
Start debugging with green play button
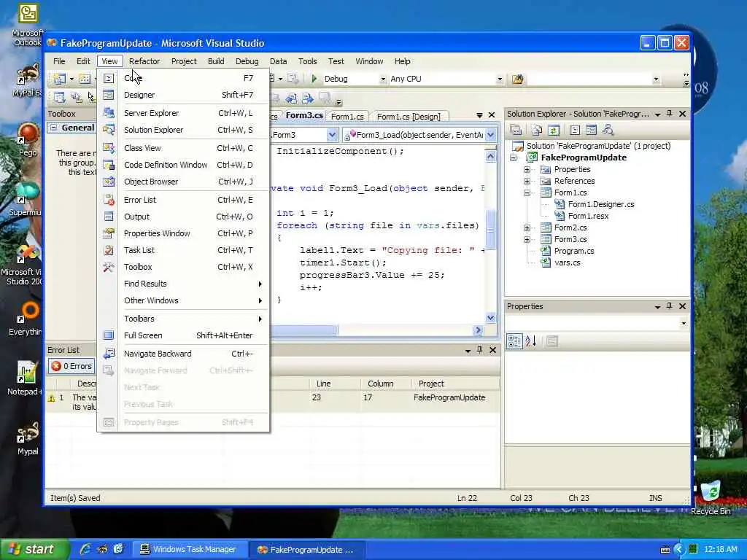(x=314, y=79)
